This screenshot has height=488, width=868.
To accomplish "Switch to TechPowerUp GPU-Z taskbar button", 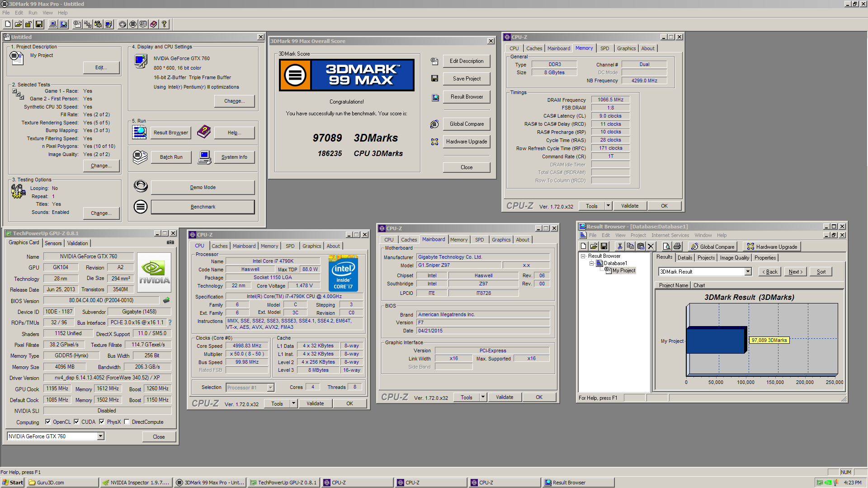I will (x=283, y=483).
